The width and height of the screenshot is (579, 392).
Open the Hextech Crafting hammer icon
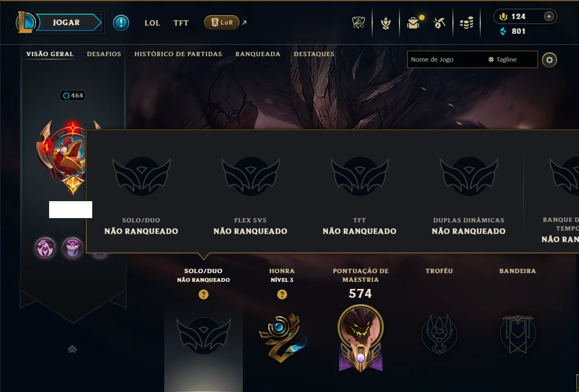pos(439,23)
